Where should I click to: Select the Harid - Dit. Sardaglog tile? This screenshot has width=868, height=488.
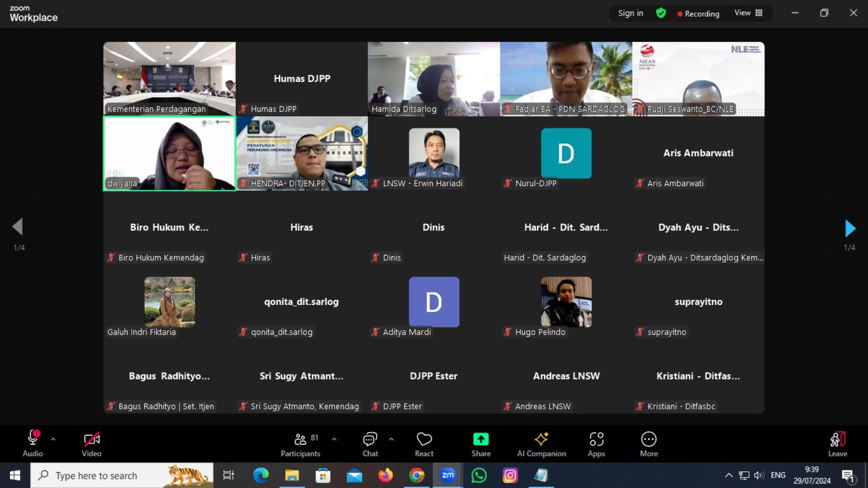(x=566, y=228)
